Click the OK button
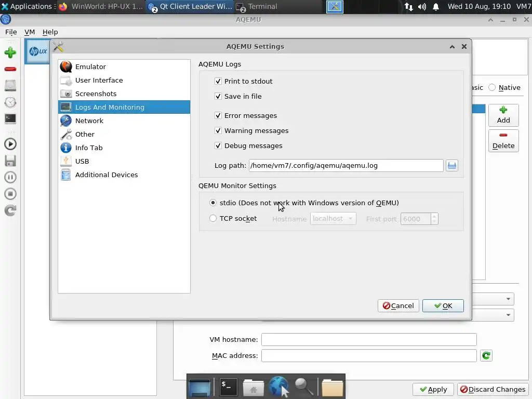 [443, 305]
